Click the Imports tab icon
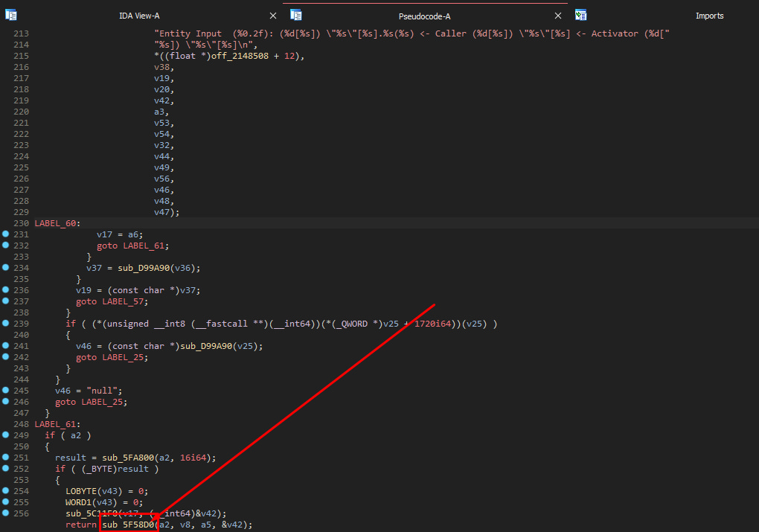 [581, 15]
